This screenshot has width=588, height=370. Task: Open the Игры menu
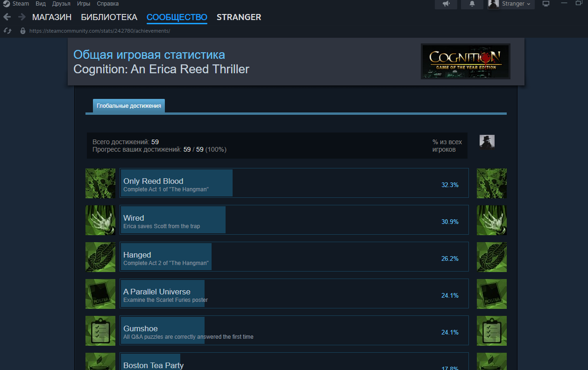click(84, 4)
